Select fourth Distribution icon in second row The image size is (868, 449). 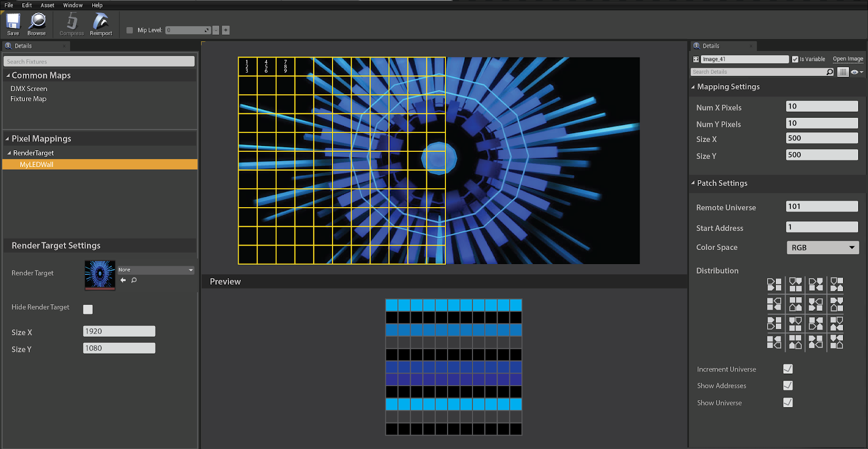pyautogui.click(x=837, y=304)
